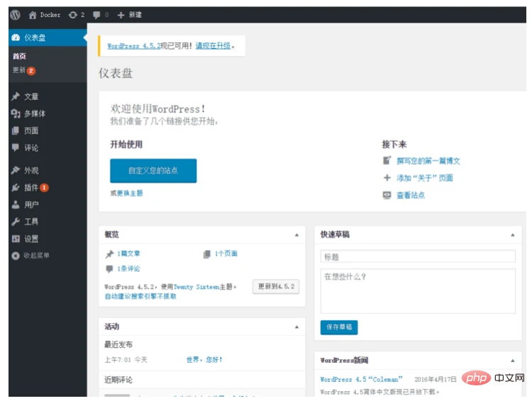Open 文章 posts in the sidebar
The height and width of the screenshot is (401, 532).
click(x=31, y=96)
